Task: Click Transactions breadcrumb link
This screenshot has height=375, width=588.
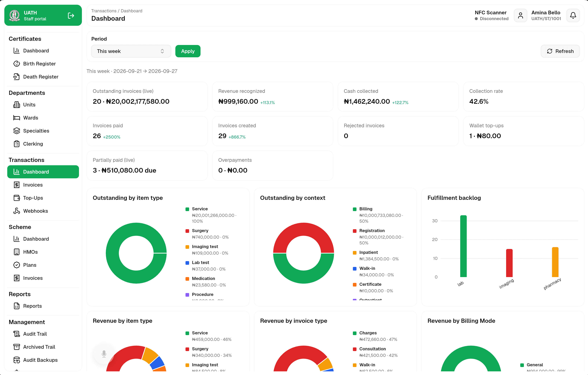Action: pos(104,11)
